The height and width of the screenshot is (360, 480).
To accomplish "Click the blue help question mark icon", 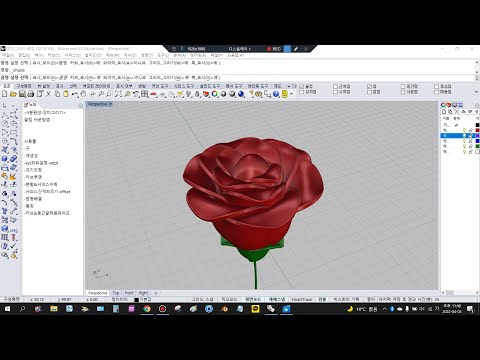I will [276, 94].
